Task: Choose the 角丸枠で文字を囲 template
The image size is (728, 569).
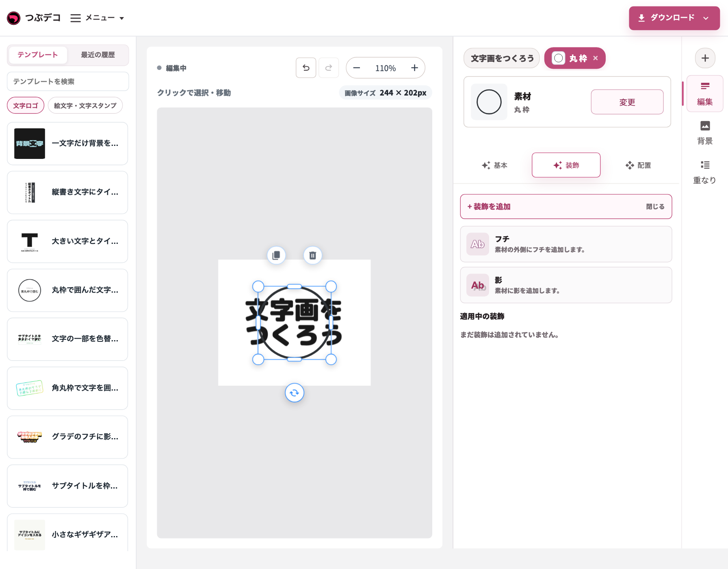Action: click(x=67, y=388)
